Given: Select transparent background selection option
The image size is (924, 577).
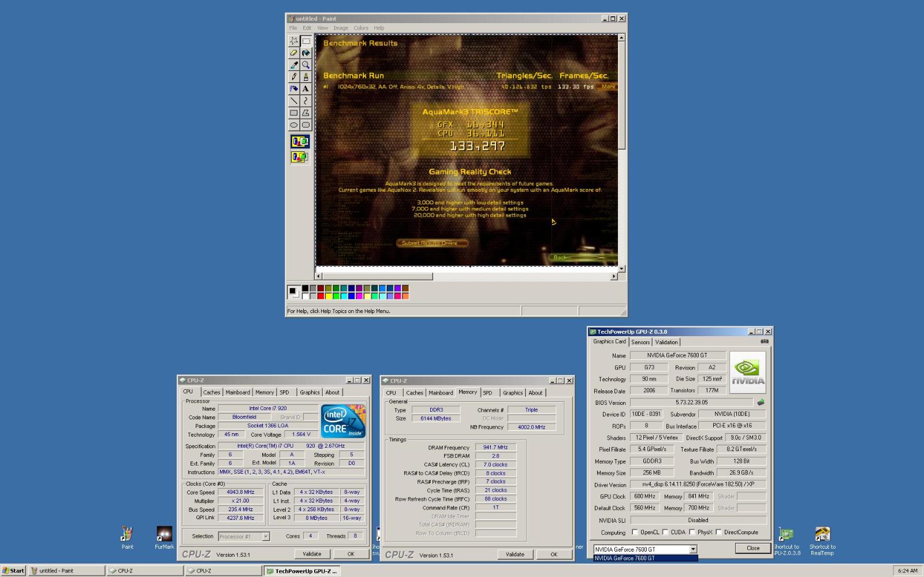Looking at the screenshot, I should [300, 157].
